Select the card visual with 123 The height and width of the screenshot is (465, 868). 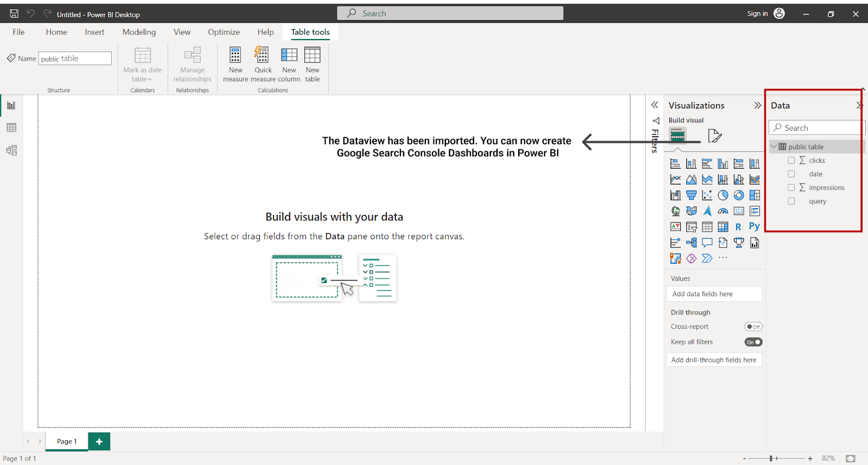tap(739, 211)
